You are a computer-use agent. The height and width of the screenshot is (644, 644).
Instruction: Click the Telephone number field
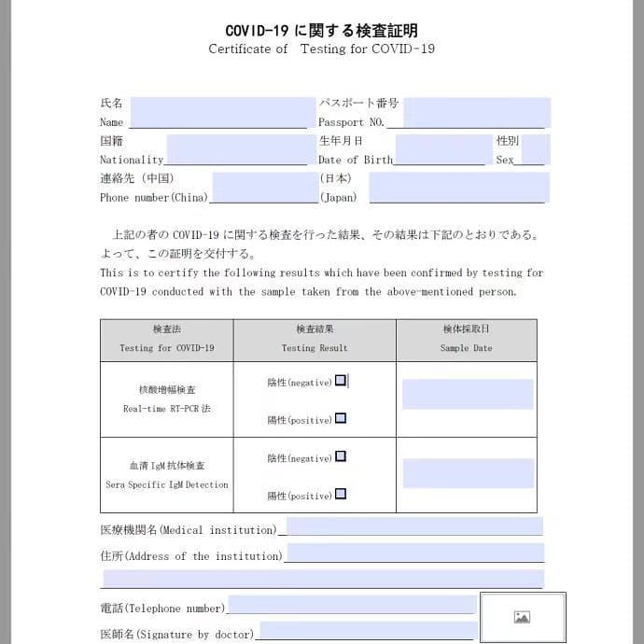(x=353, y=604)
